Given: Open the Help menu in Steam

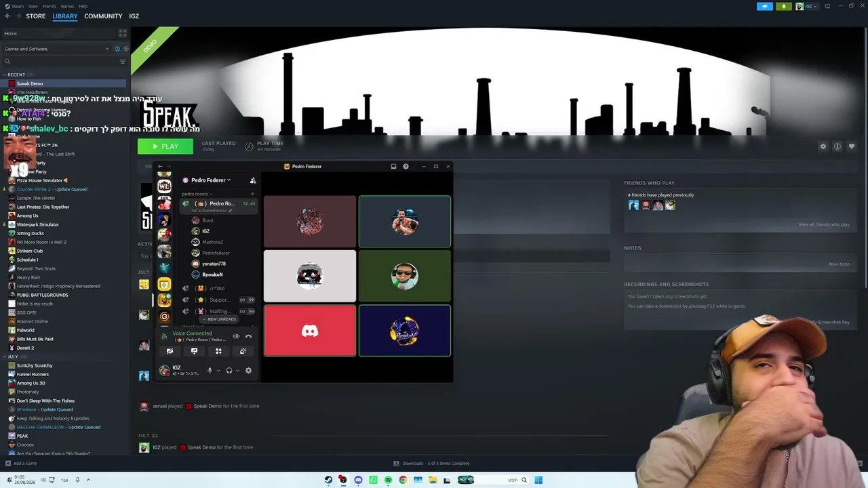Looking at the screenshot, I should click(x=83, y=6).
